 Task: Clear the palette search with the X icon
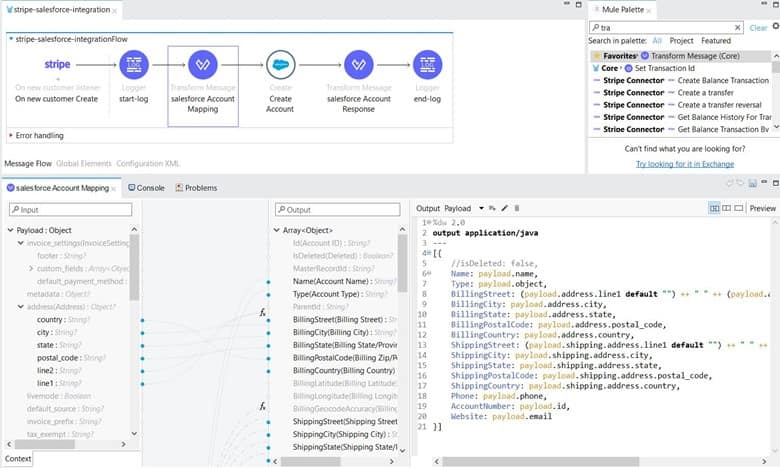(738, 27)
